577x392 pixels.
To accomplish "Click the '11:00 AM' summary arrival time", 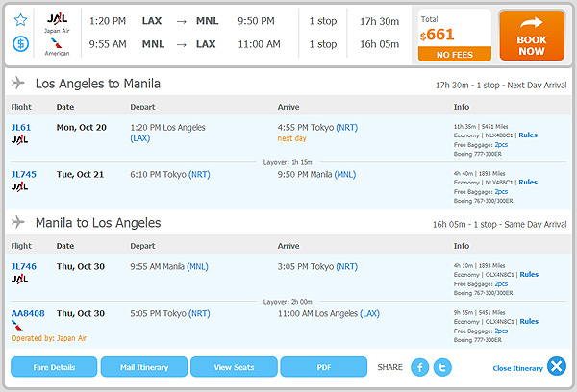I will [259, 44].
